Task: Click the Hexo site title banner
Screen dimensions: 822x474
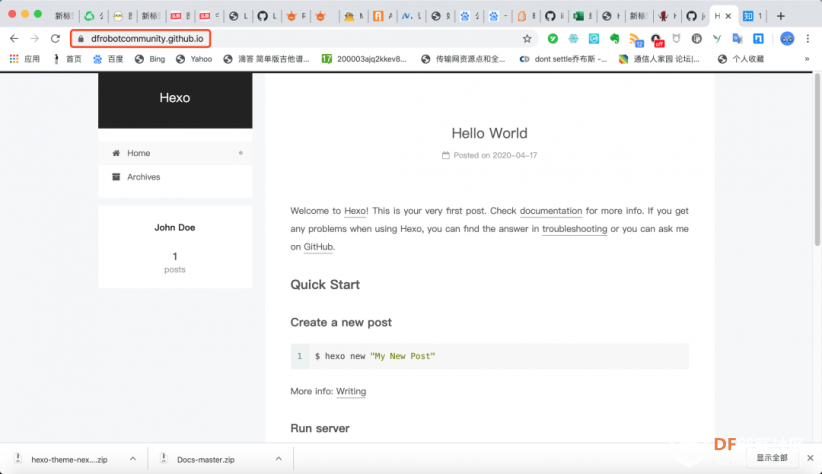Action: pyautogui.click(x=175, y=98)
